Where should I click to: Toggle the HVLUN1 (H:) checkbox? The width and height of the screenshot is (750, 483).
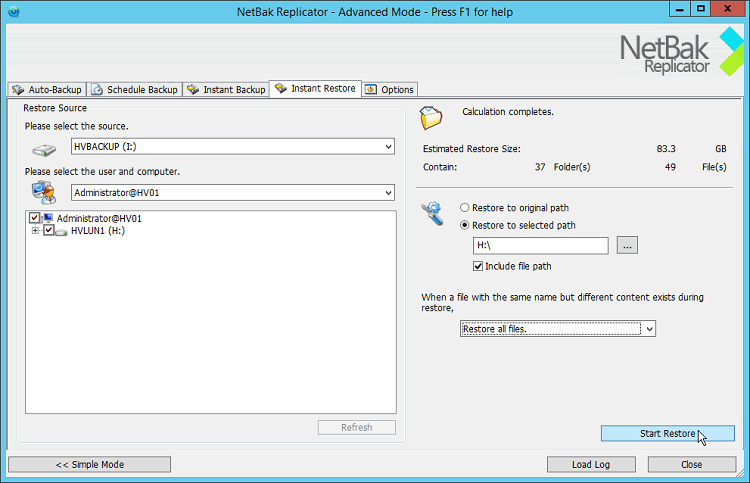click(49, 231)
